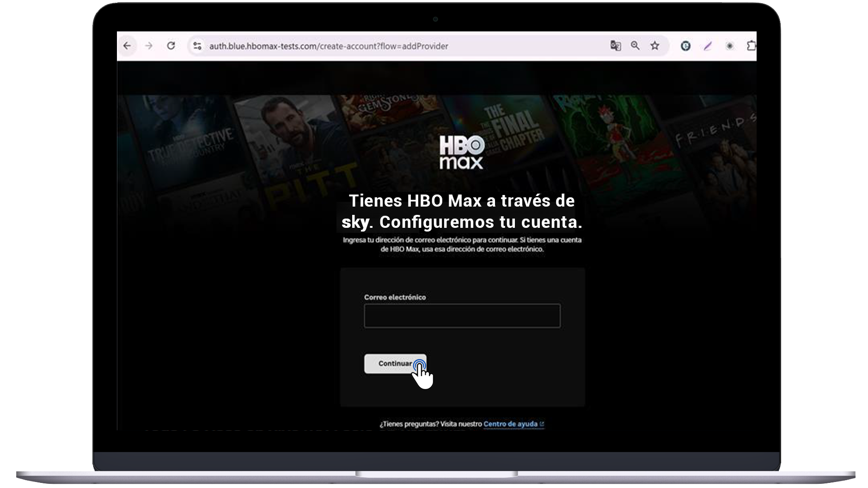The width and height of the screenshot is (868, 488).
Task: Click the gray circular extension icon
Action: [x=730, y=46]
